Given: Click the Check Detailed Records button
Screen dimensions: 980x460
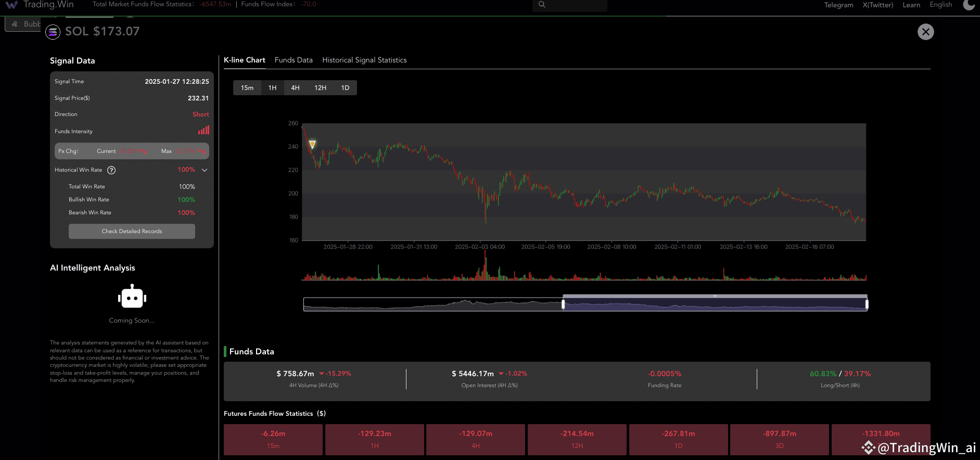Looking at the screenshot, I should [132, 232].
